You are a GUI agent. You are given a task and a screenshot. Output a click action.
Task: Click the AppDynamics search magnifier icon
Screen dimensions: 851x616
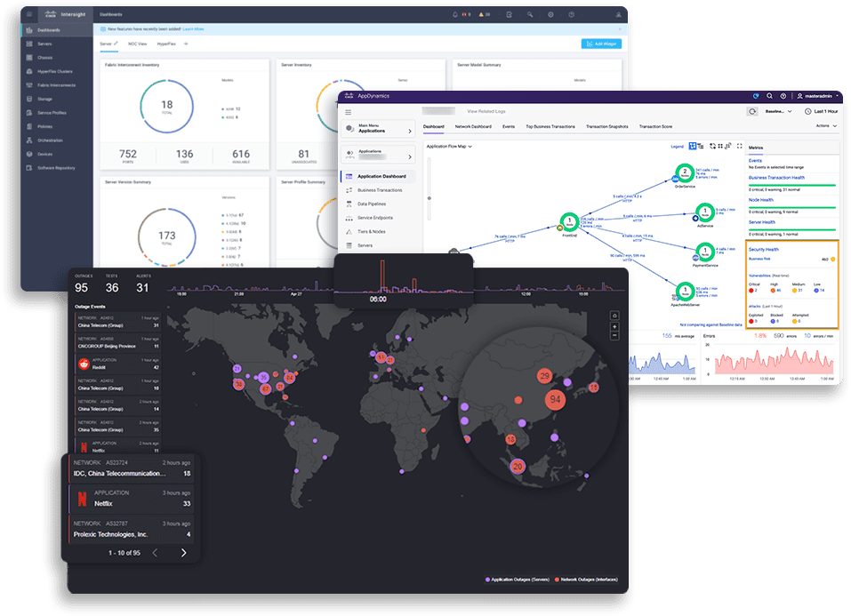click(x=769, y=96)
